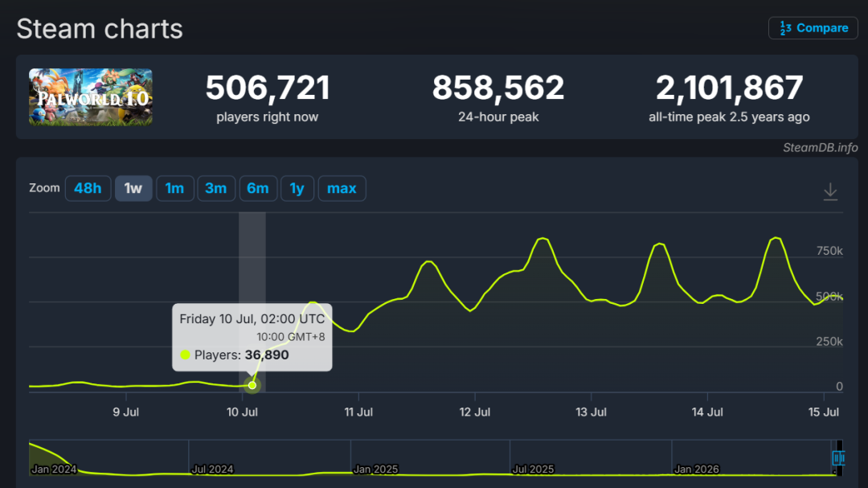The height and width of the screenshot is (488, 868).
Task: Click the 10 Jul axis label
Action: (242, 412)
